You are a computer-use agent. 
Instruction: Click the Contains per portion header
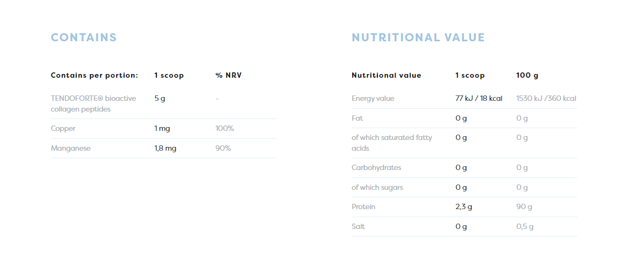[95, 75]
